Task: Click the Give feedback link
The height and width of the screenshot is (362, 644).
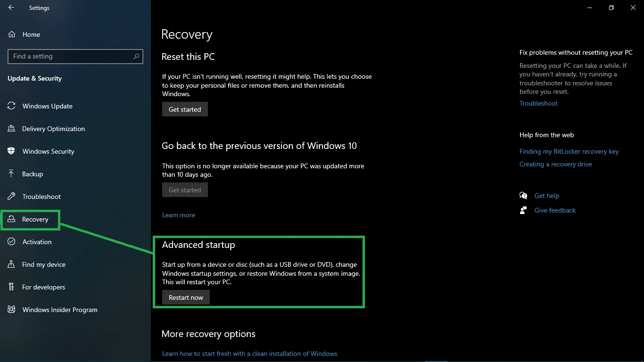Action: pyautogui.click(x=555, y=210)
